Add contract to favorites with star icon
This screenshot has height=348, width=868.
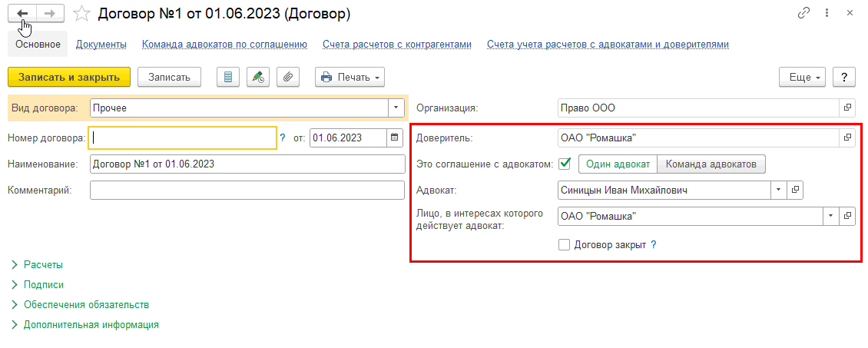coord(81,14)
